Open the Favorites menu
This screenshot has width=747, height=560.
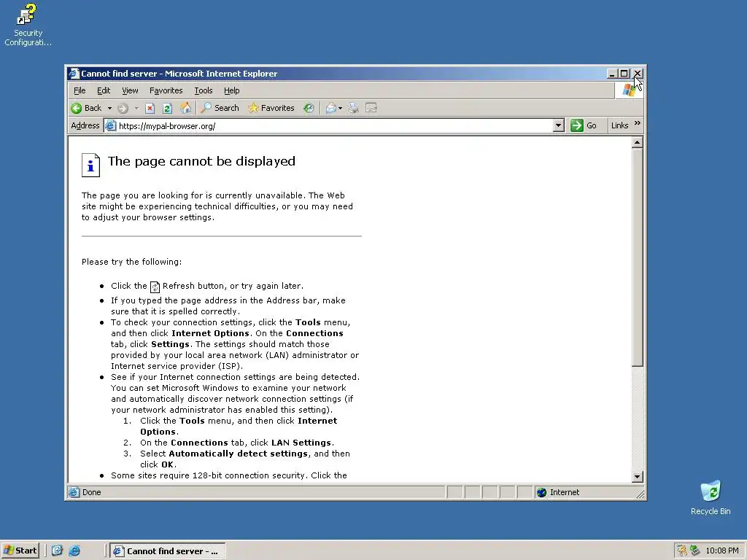tap(166, 90)
